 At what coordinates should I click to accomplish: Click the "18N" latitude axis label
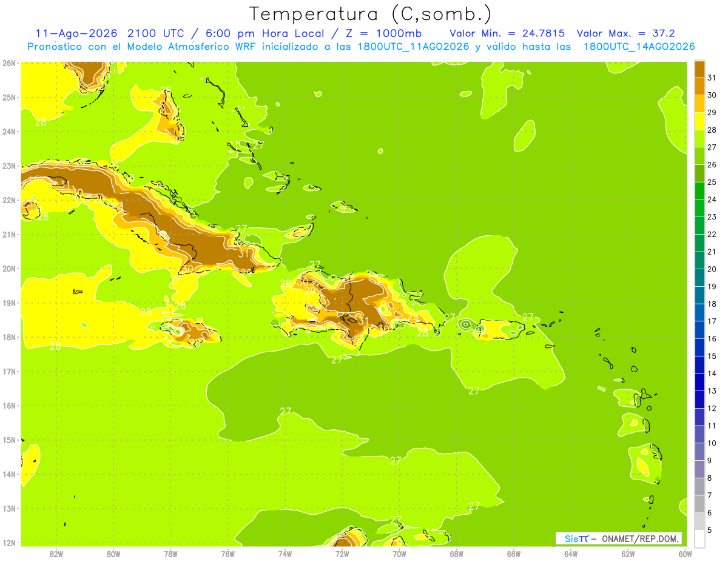(x=9, y=337)
